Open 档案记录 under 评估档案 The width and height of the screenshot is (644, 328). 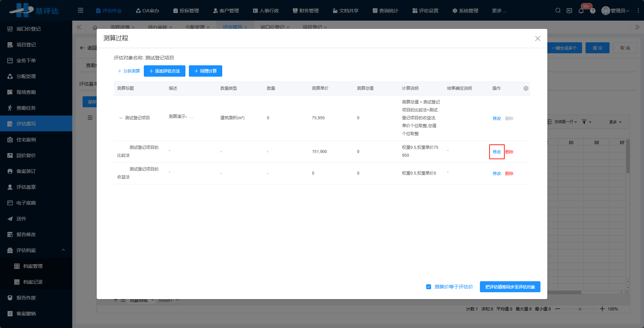[33, 282]
